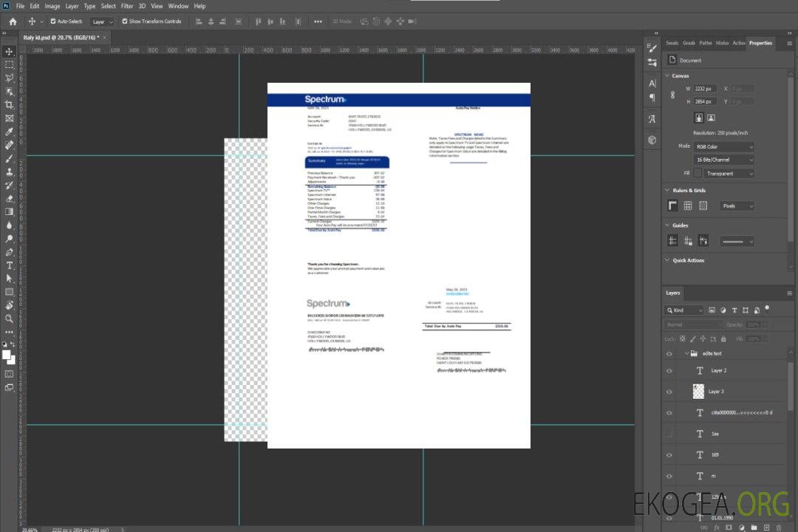Select the Frame tool

coord(9,118)
